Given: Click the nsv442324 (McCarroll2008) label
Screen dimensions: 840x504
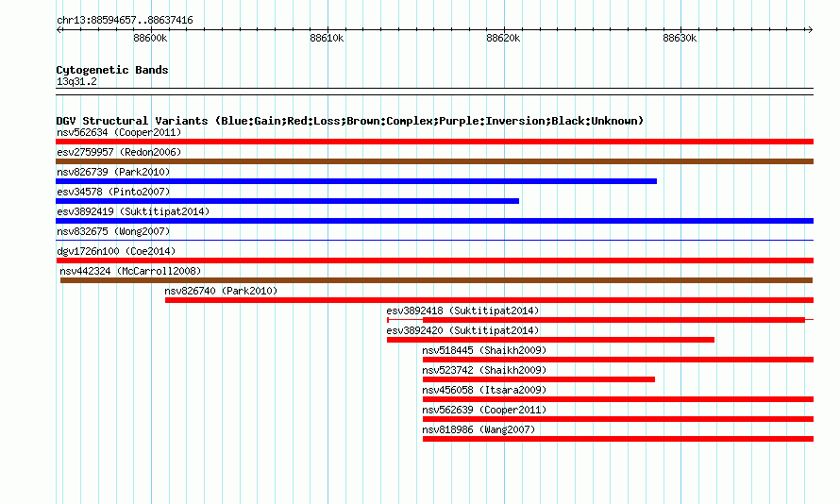Looking at the screenshot, I should (x=130, y=271).
